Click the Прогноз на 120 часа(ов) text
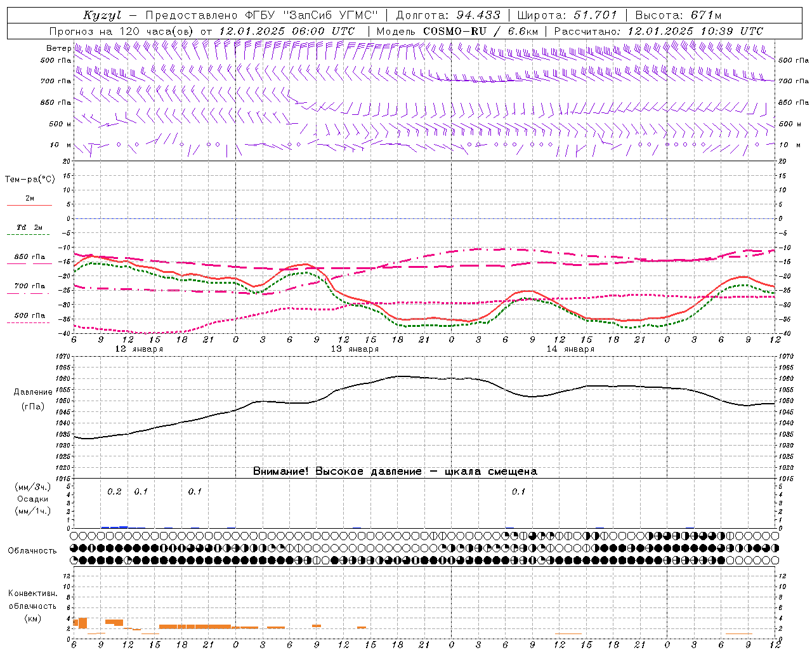Viewport: 812px width, 650px height. click(122, 31)
